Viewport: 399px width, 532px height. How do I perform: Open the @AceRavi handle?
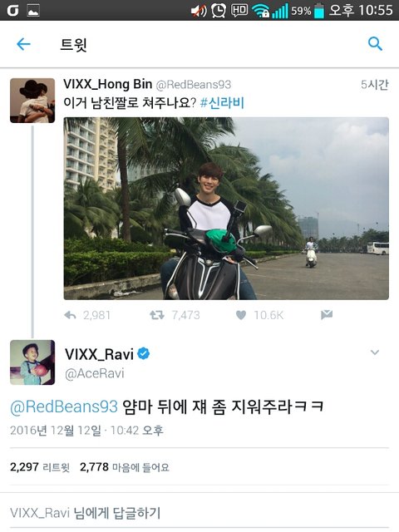[x=95, y=374]
